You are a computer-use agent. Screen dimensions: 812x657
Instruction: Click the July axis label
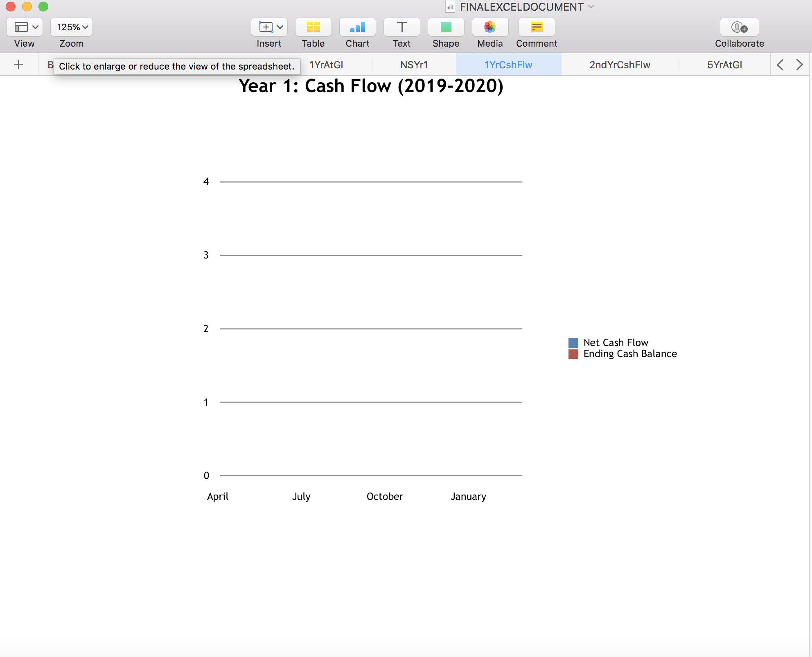[301, 497]
